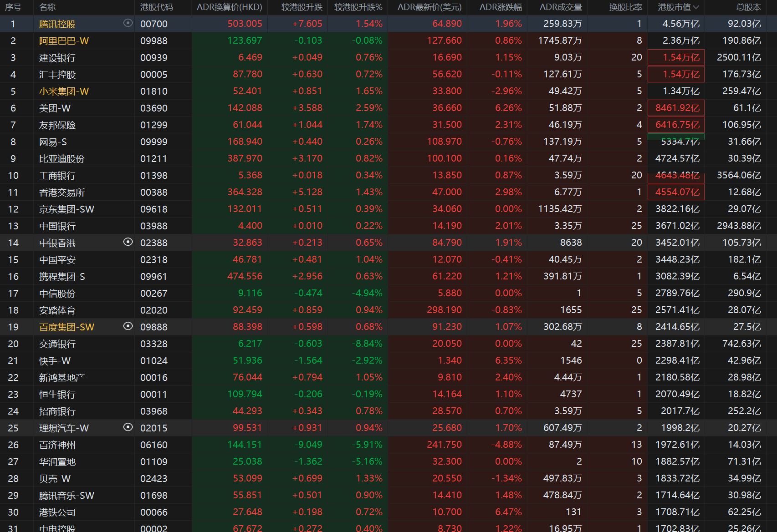The height and width of the screenshot is (532, 777).
Task: Sort by 较港股升跌% header
Action: point(358,7)
